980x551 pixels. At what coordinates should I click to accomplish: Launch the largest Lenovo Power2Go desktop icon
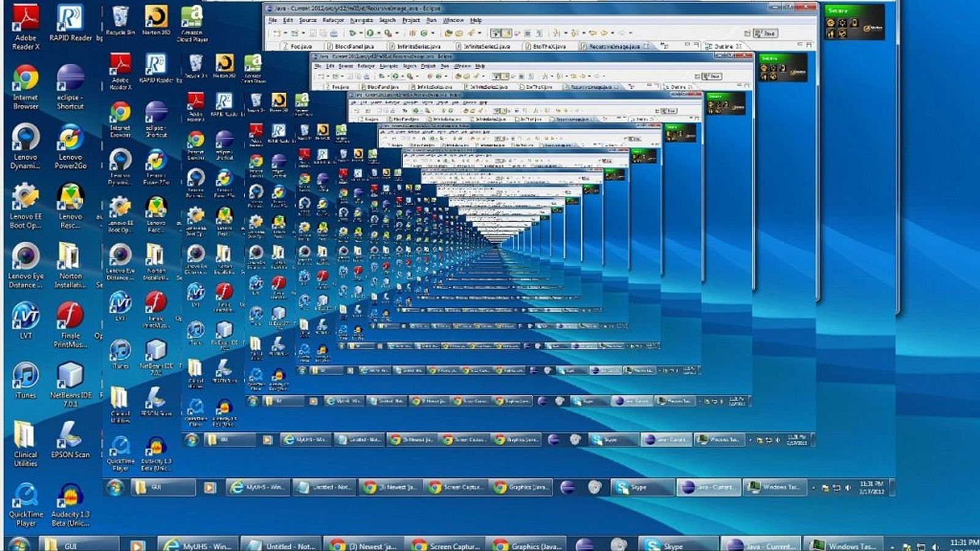point(70,138)
